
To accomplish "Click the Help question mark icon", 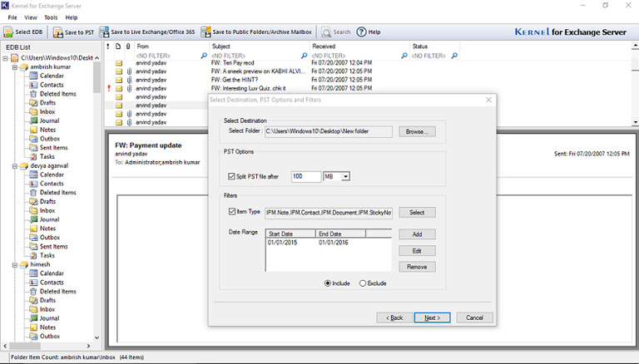I will coord(361,32).
